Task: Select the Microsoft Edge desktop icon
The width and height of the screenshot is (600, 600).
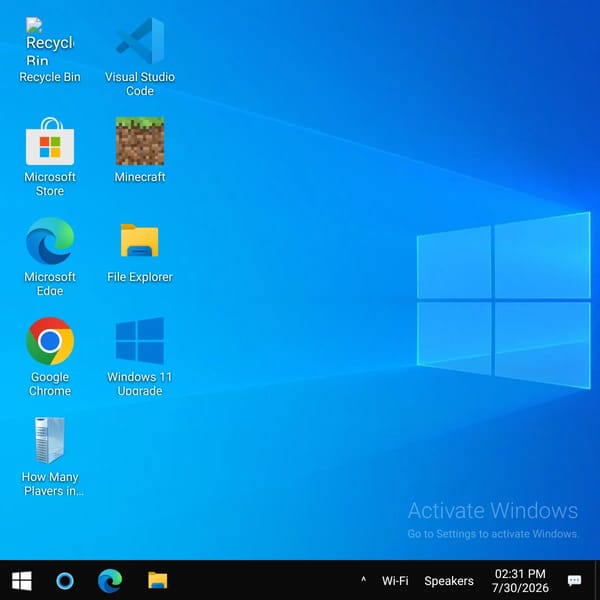Action: (x=50, y=256)
